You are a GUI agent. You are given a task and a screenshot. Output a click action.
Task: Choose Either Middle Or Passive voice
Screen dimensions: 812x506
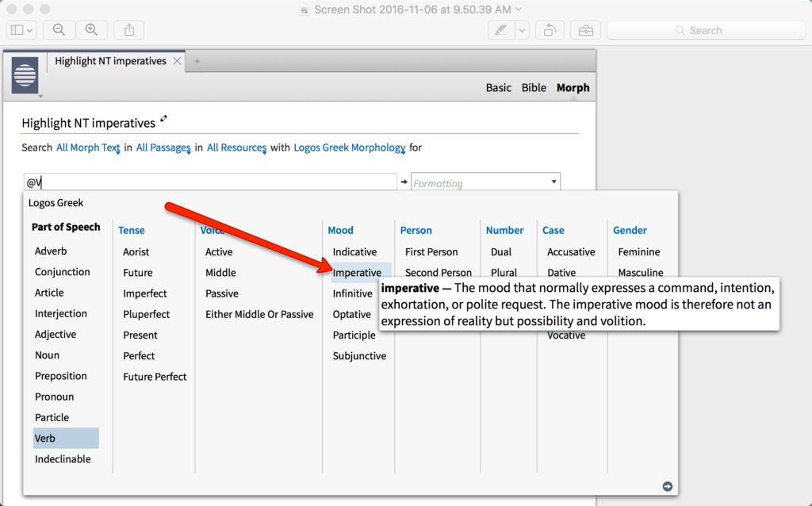pyautogui.click(x=259, y=314)
